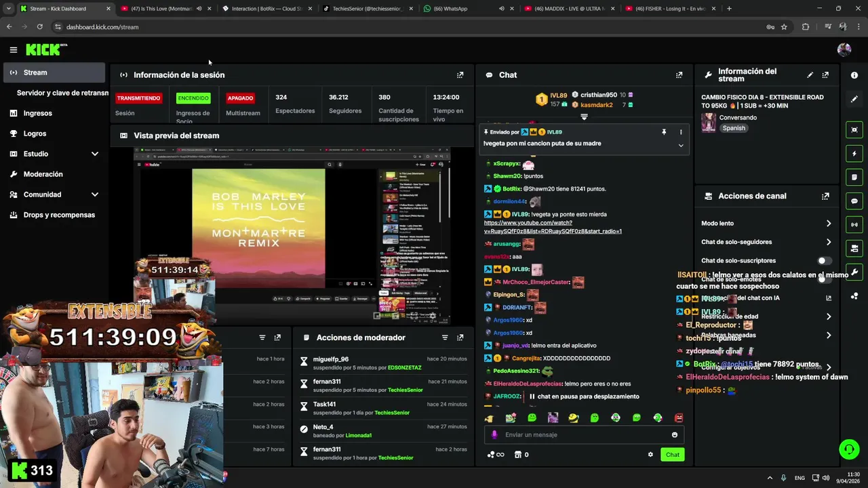Viewport: 868px width, 488px height.
Task: Open Chat de solo-seguidores options arrow
Action: click(828, 242)
